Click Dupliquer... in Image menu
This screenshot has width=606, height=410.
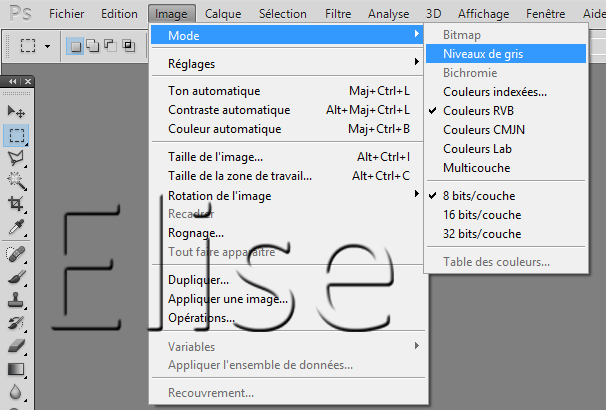point(198,280)
